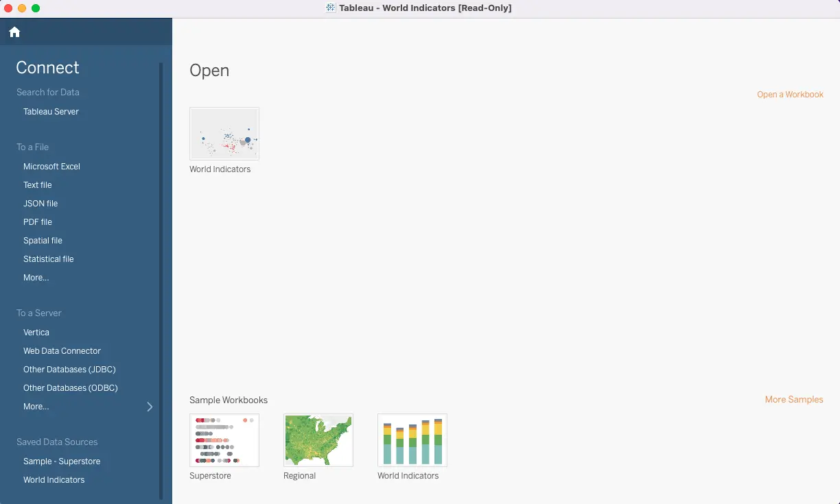Open the Spatial file connector
Image resolution: width=840 pixels, height=504 pixels.
tap(43, 240)
